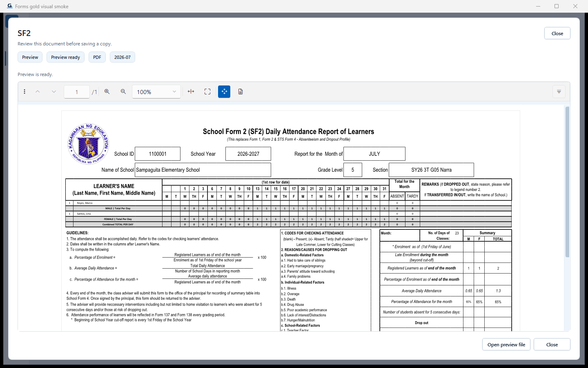
Task: Click the Summary table header
Action: pos(487,233)
